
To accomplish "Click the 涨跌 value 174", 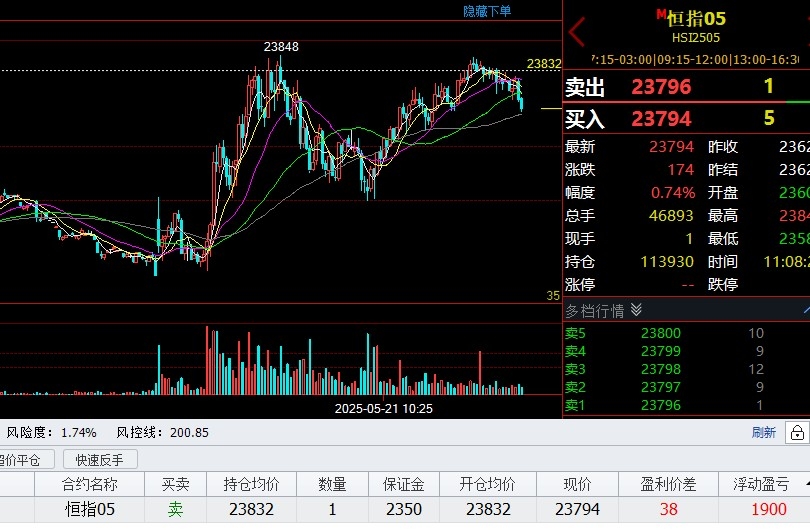I will click(x=681, y=169).
